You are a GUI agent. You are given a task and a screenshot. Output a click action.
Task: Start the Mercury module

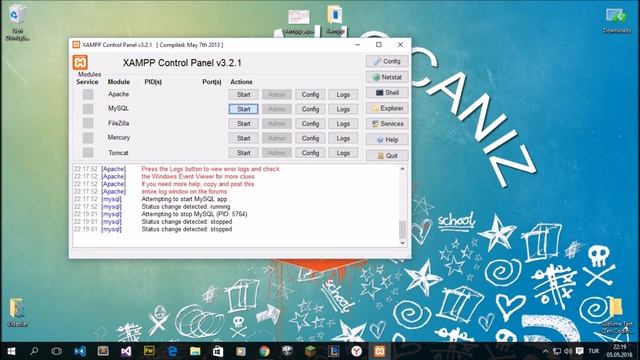pos(243,138)
